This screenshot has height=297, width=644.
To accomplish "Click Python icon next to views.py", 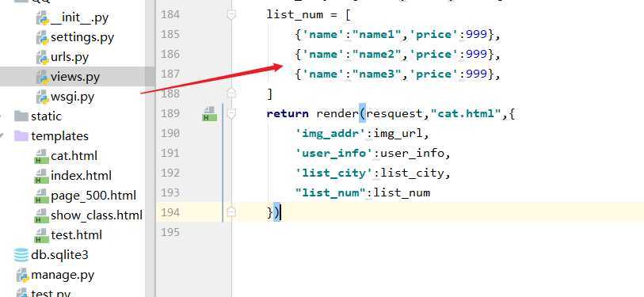I will 42,78.
